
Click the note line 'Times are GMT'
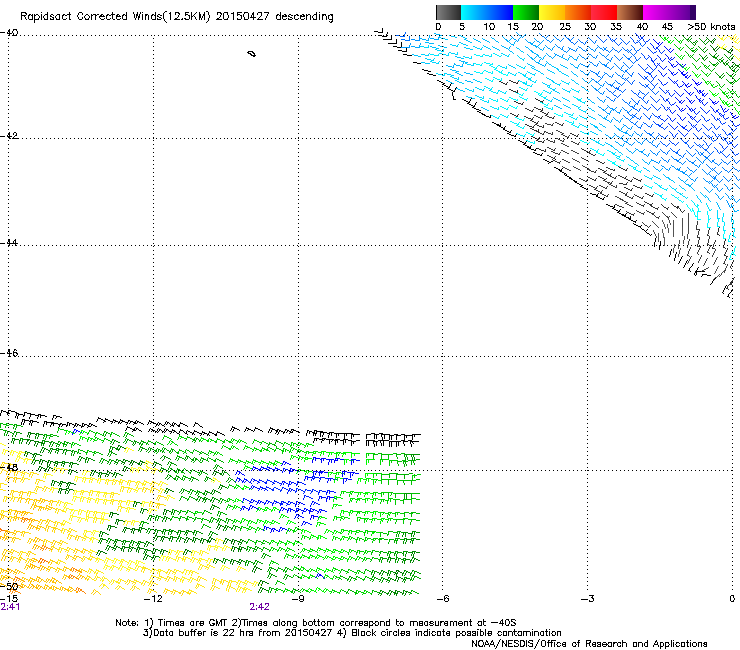[193, 623]
